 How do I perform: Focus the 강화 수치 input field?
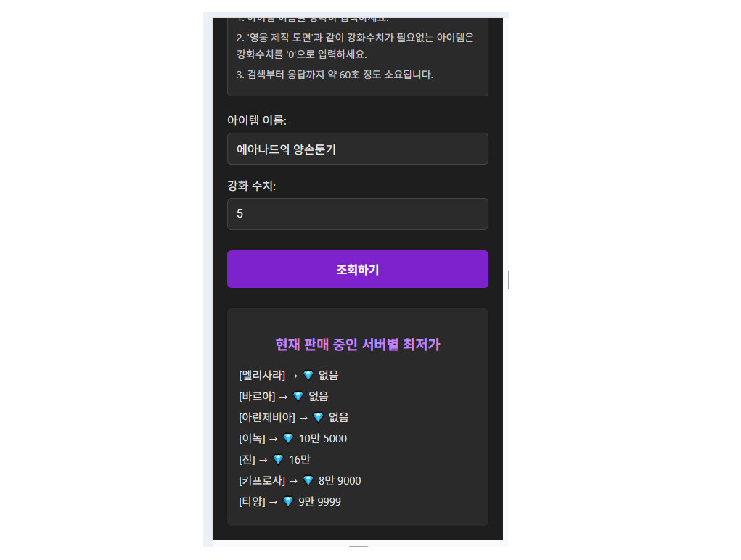click(x=357, y=214)
